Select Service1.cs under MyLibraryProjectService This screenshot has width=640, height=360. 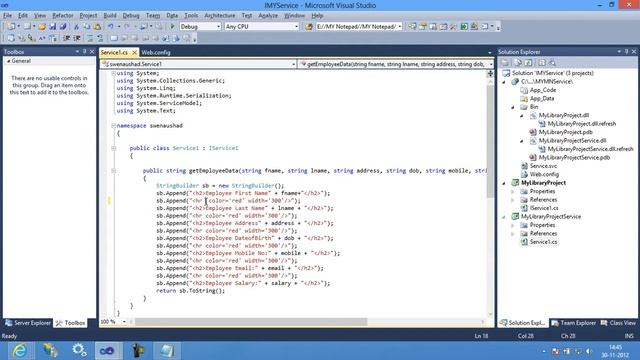point(543,242)
